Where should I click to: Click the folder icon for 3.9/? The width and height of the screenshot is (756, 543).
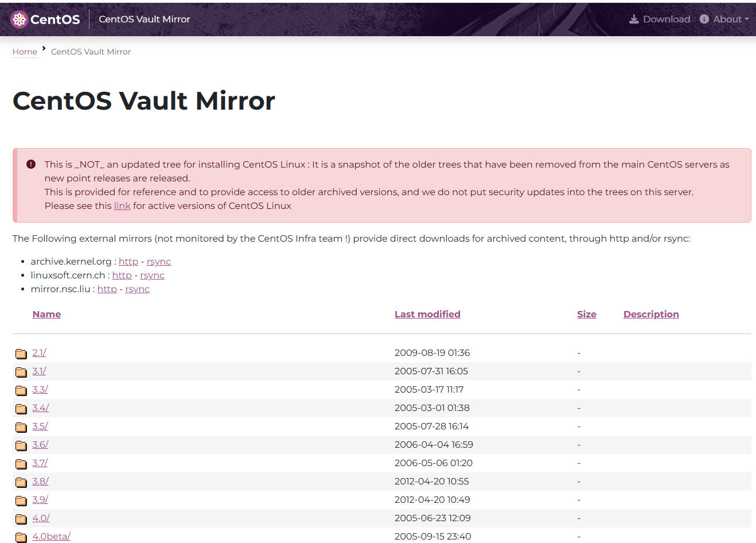(x=21, y=501)
